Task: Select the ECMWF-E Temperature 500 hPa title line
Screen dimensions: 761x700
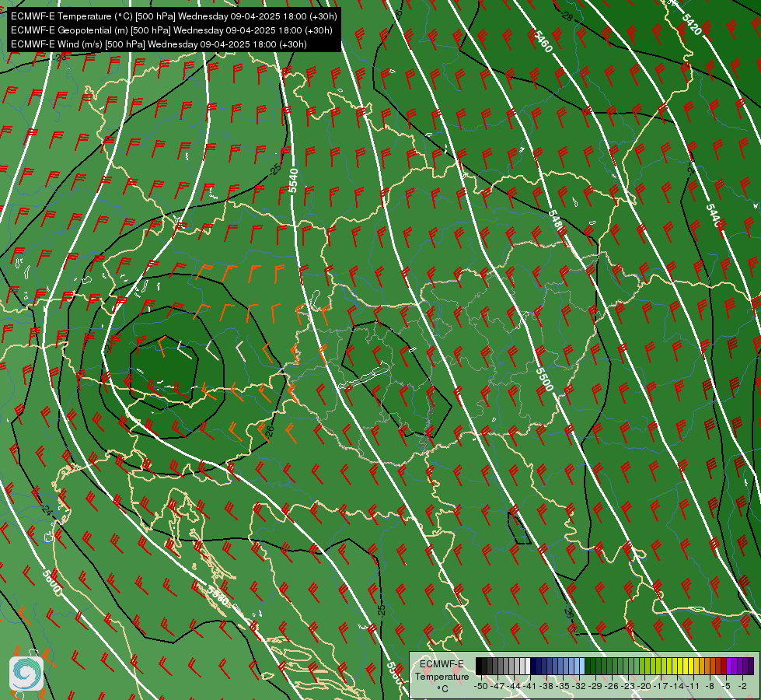Action: point(174,16)
